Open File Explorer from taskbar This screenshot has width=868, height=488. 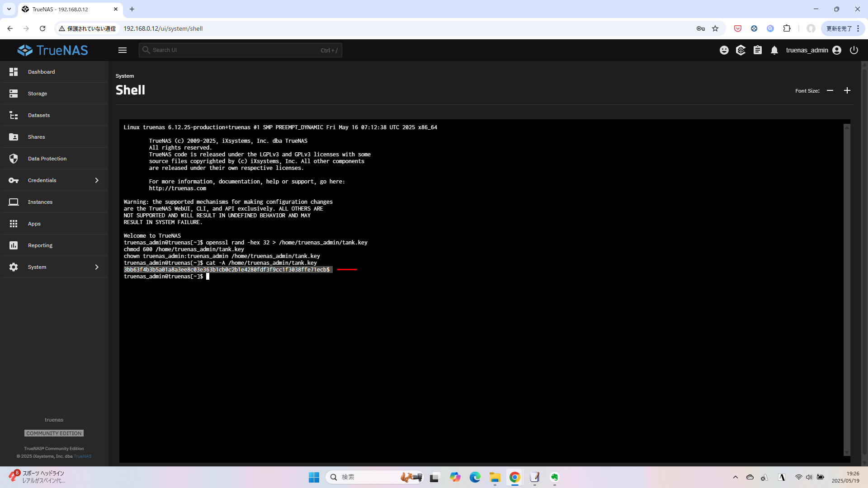click(x=495, y=477)
